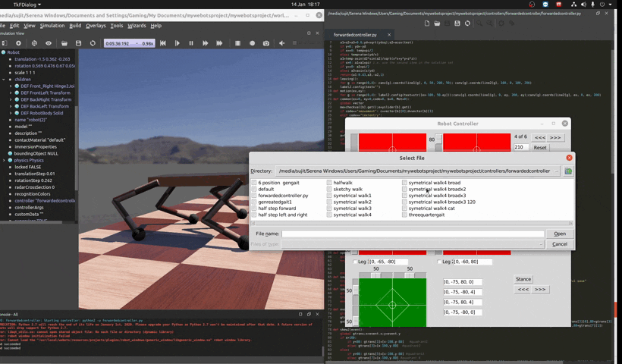Click the horizontal scrollbar under the file list
Screen dimensions: 622x364
pos(412,224)
